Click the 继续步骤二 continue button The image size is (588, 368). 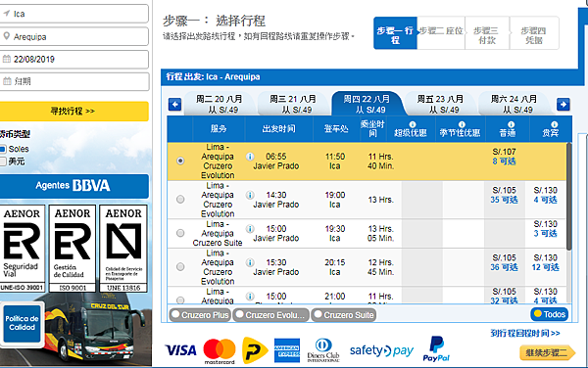point(547,352)
